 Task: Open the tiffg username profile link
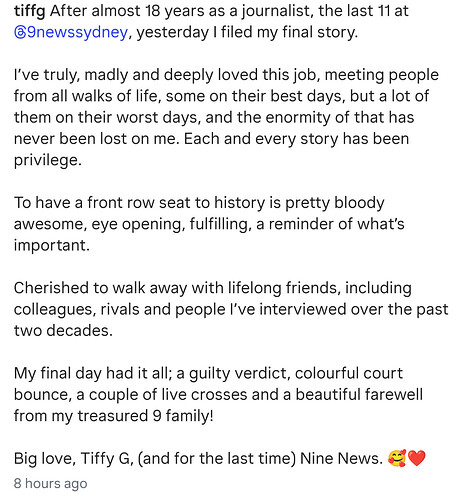click(29, 12)
